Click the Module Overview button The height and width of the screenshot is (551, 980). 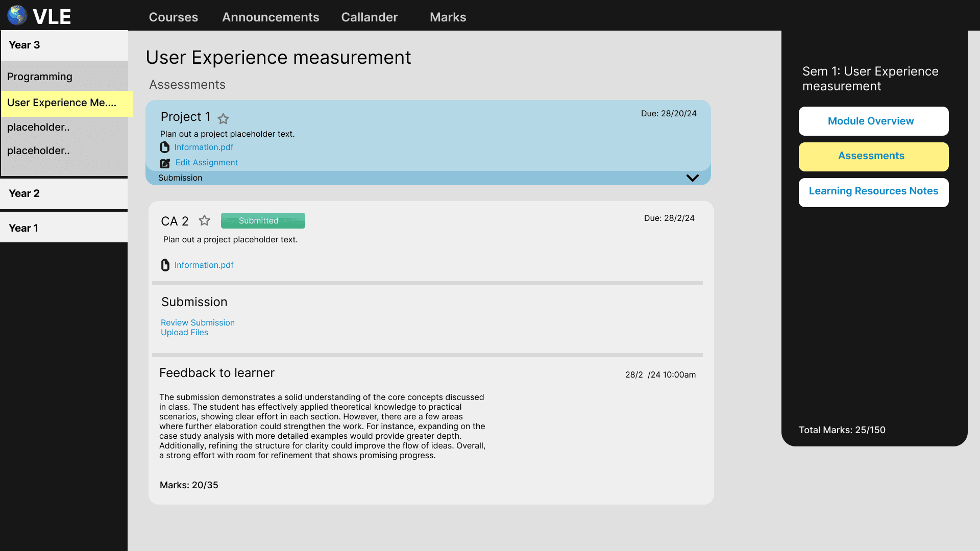[873, 121]
